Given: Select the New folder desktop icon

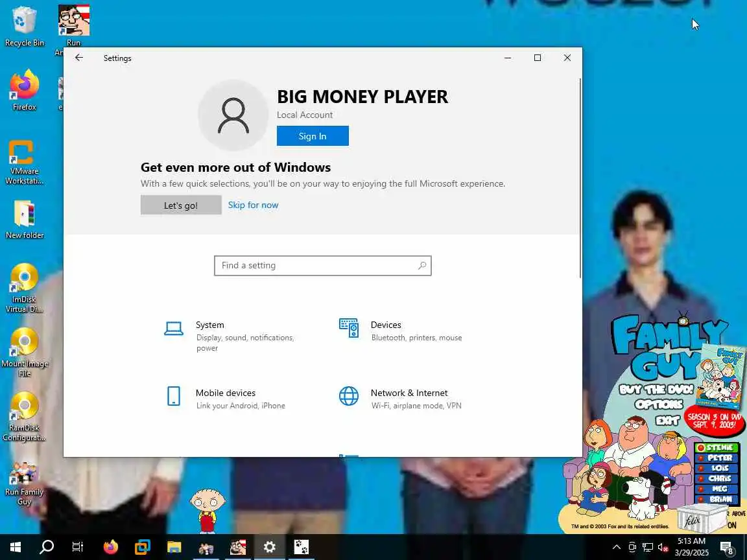Looking at the screenshot, I should (24, 220).
